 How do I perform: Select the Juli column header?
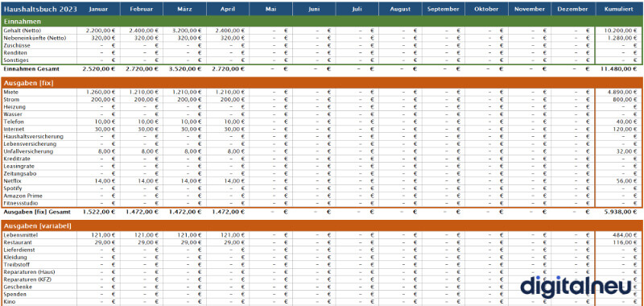tap(357, 9)
